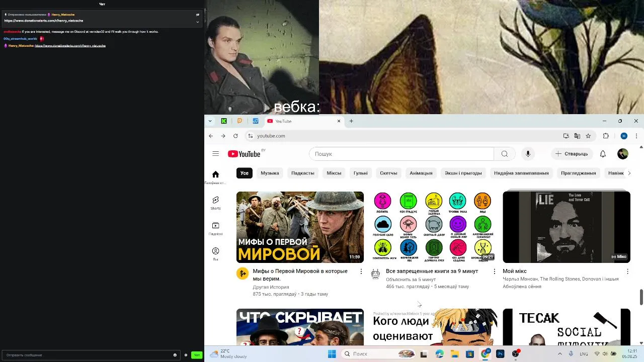Send chat message with the green 'Чат' button
Viewport: 644px width, 362px height.
tap(197, 355)
